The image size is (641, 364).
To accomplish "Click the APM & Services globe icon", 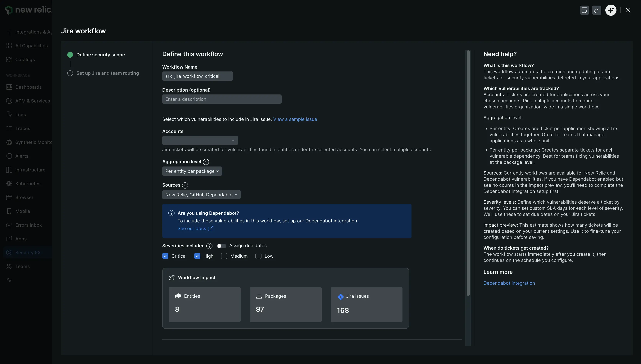I will point(9,101).
